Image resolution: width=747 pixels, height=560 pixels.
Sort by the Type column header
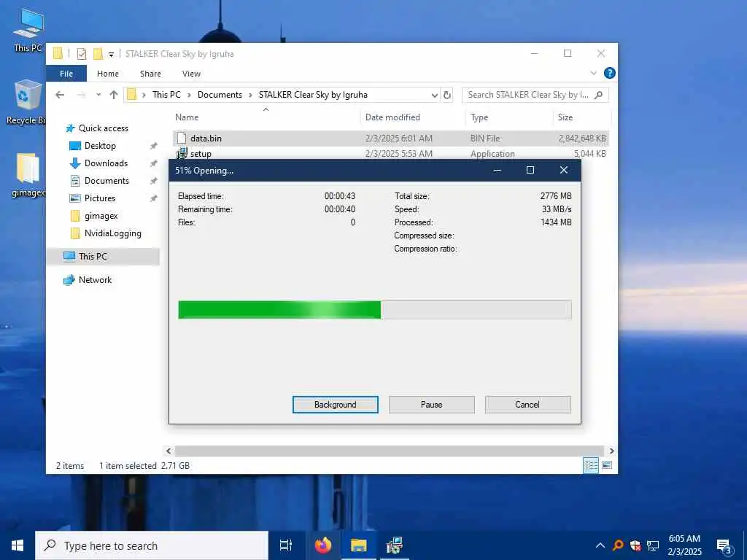point(508,117)
